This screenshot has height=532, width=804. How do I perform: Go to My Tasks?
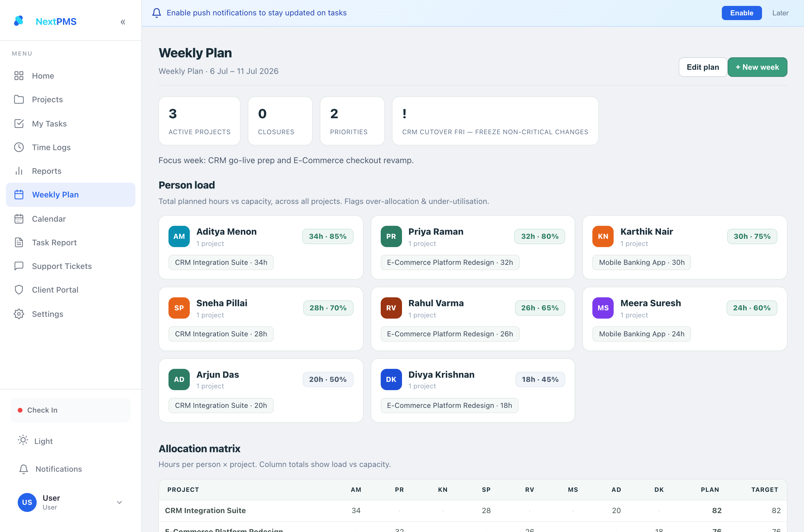(x=71, y=124)
